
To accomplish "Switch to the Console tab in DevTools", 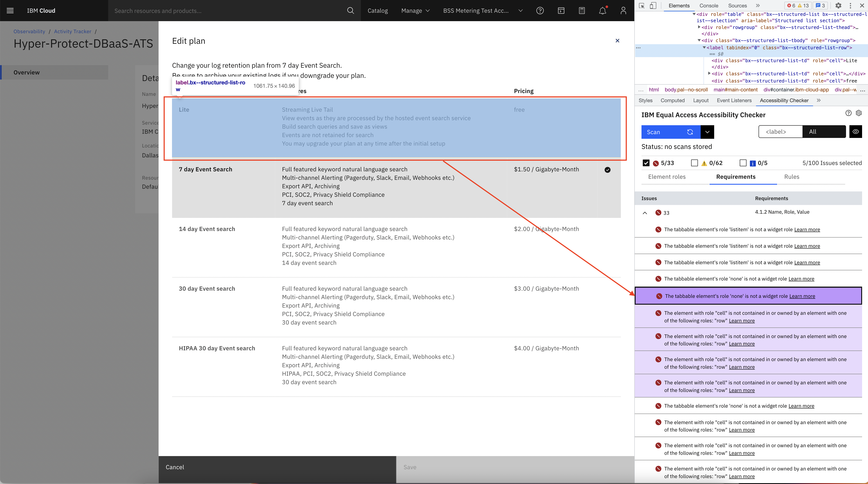I will [709, 5].
